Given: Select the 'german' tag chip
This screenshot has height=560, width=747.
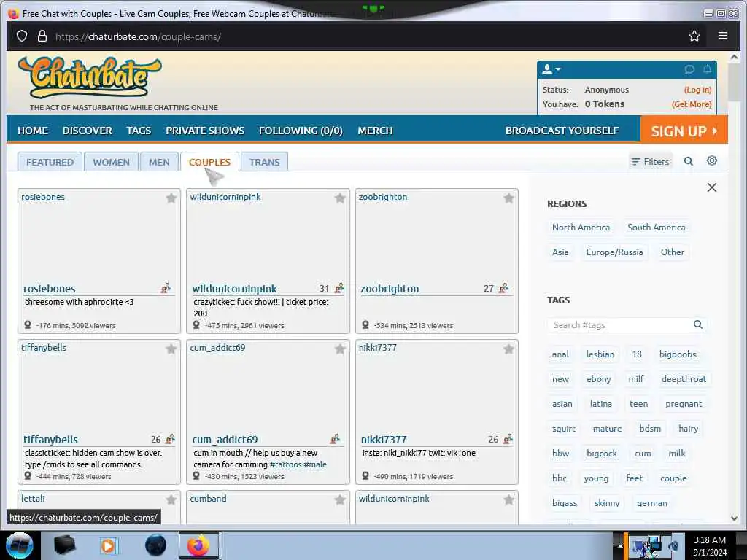Looking at the screenshot, I should coord(651,503).
